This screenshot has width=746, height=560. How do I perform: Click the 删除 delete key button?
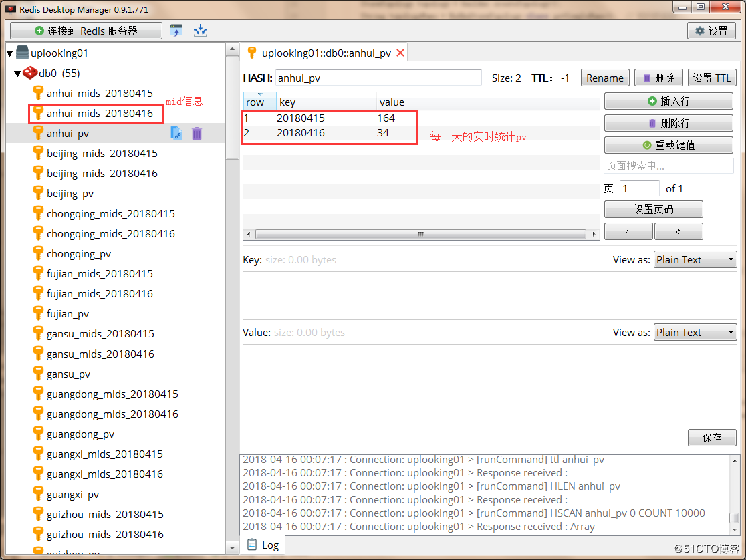pos(658,78)
